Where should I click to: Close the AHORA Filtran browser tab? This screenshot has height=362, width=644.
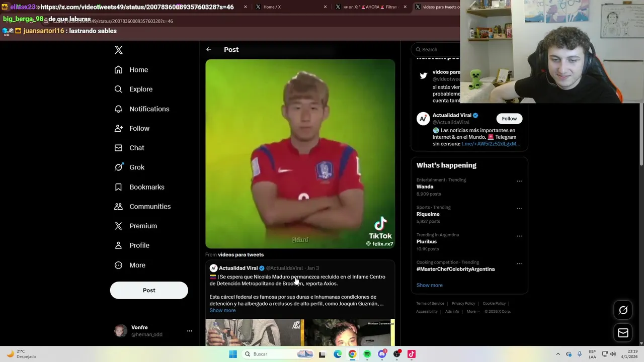(405, 7)
